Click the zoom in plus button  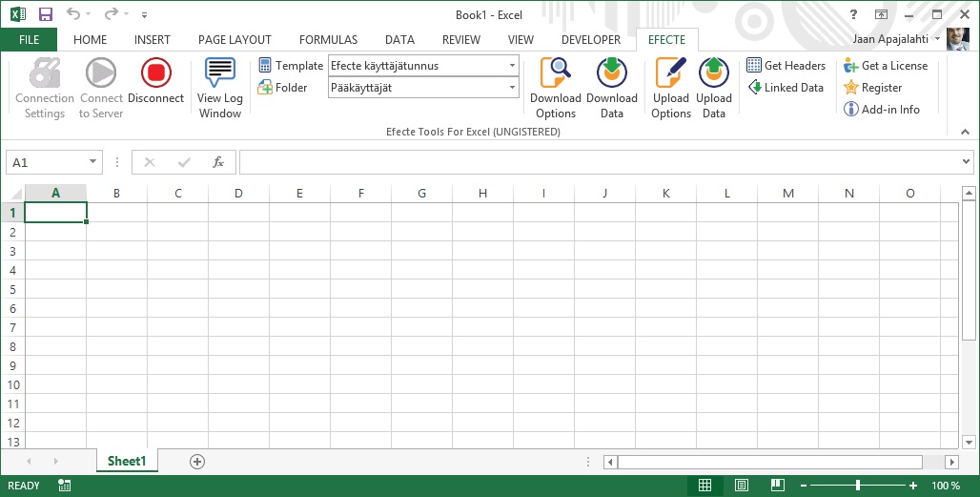pos(913,486)
